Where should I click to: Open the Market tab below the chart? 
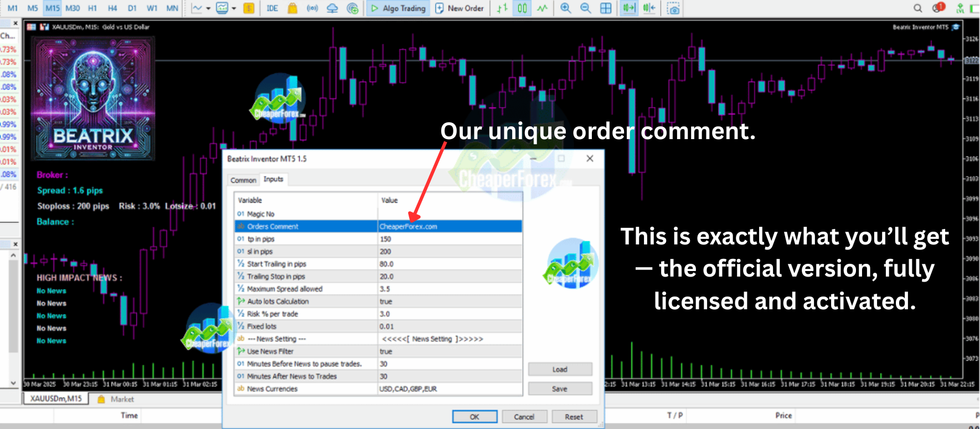(116, 399)
